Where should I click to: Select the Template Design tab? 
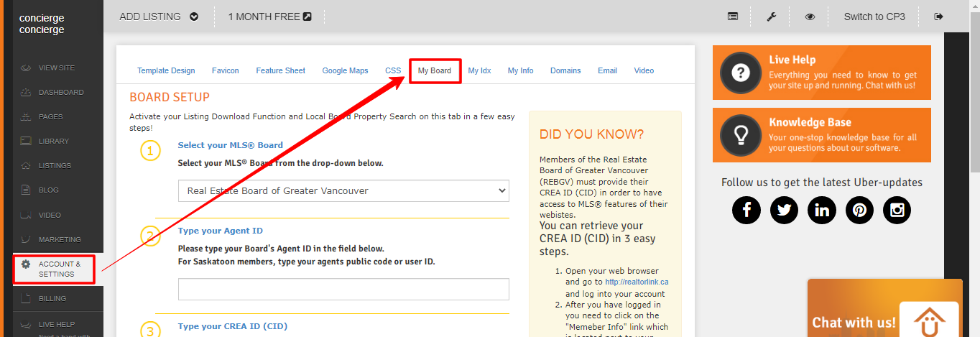coord(166,70)
